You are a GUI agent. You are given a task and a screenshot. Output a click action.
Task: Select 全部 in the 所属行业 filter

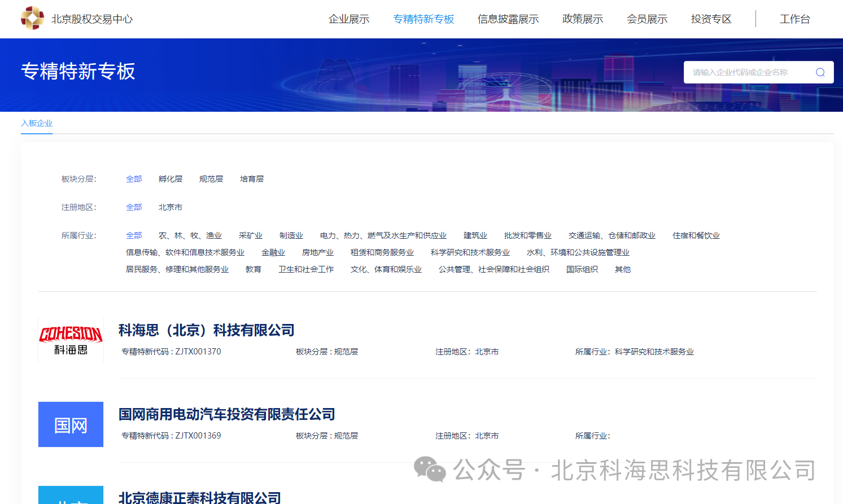(x=134, y=235)
